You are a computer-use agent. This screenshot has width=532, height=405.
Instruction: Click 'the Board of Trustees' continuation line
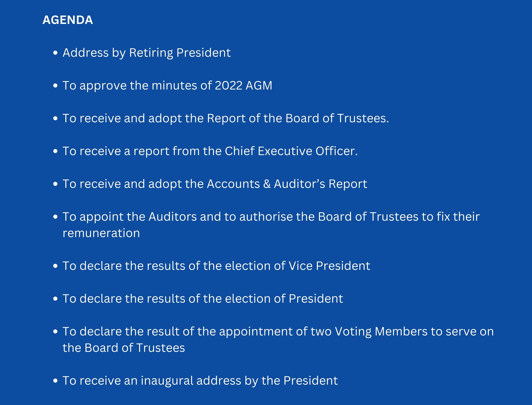coord(124,348)
